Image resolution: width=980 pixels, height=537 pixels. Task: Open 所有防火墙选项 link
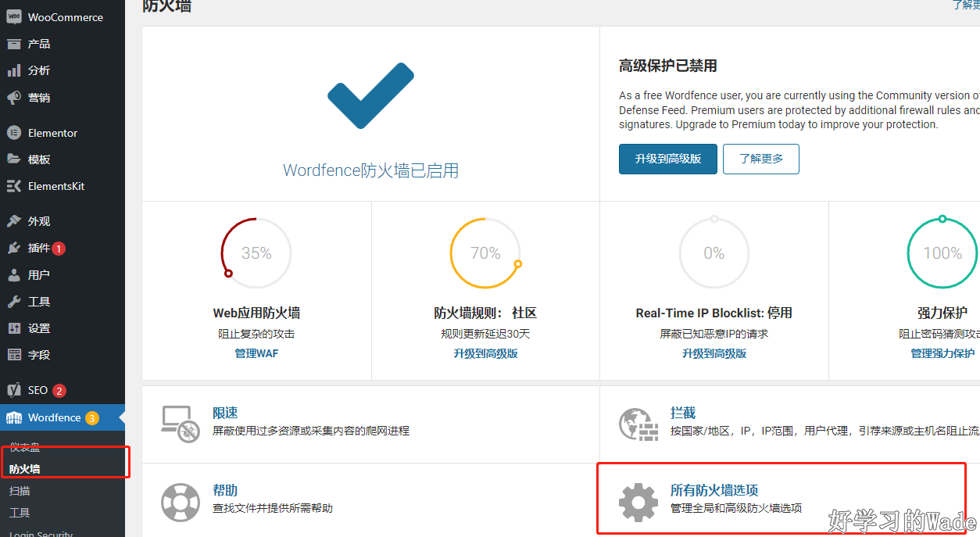714,490
